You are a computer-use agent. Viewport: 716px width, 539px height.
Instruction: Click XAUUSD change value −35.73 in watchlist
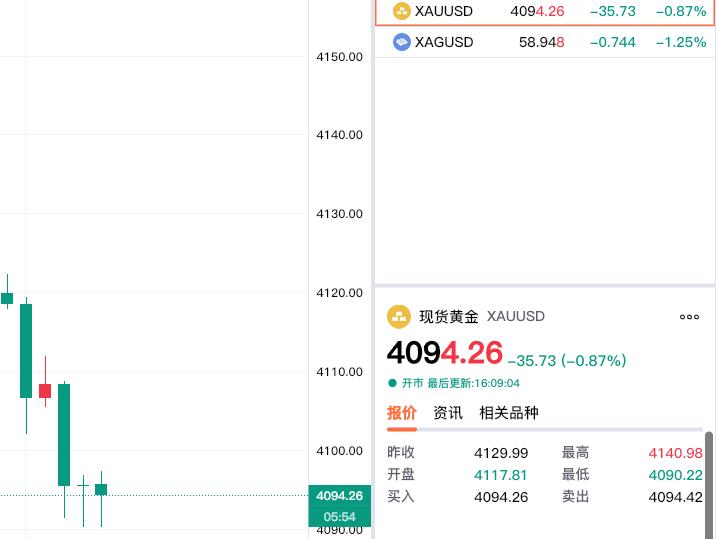coord(612,11)
